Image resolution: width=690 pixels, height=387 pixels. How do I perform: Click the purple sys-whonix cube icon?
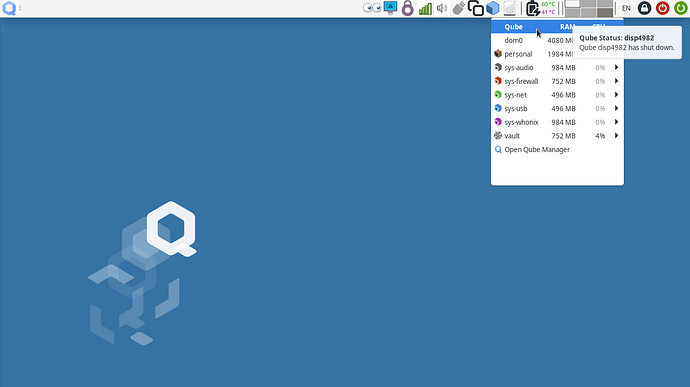pos(498,122)
